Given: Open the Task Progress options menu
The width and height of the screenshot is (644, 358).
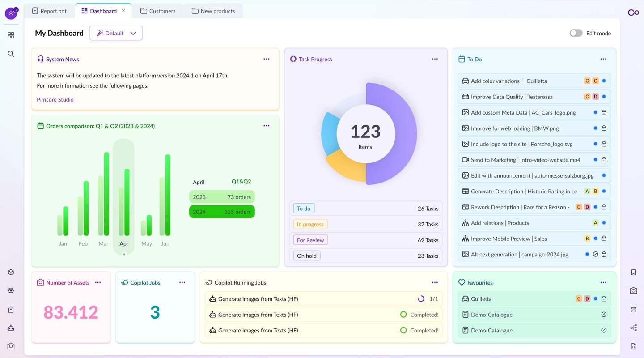Looking at the screenshot, I should 435,59.
